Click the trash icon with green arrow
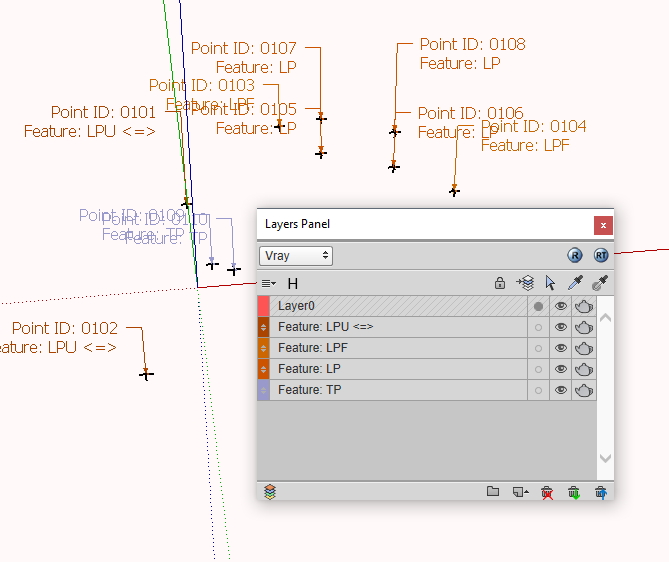 click(x=574, y=492)
